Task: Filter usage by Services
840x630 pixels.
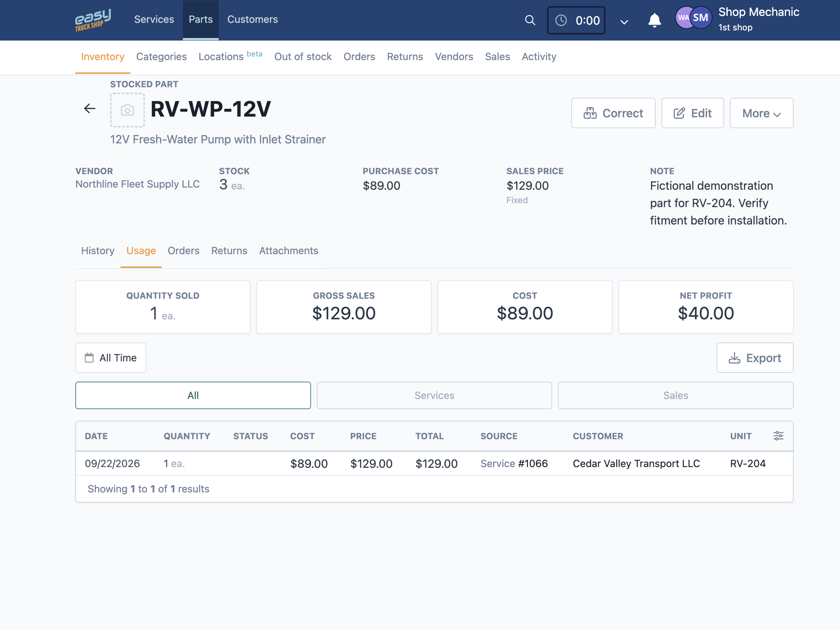Action: click(x=434, y=395)
